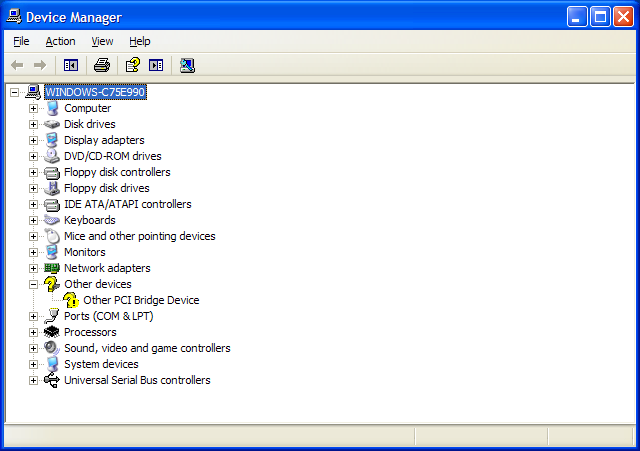Click the Forward arrow toolbar icon
The height and width of the screenshot is (451, 640).
pos(40,65)
